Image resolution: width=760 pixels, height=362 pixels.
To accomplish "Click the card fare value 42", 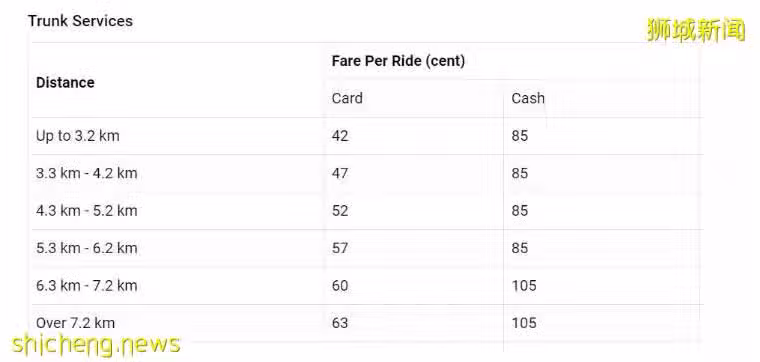I will [x=340, y=136].
